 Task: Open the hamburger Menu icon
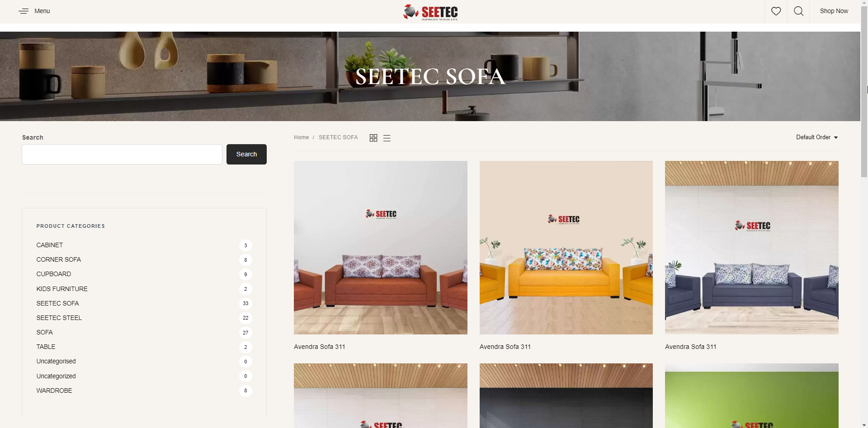24,11
